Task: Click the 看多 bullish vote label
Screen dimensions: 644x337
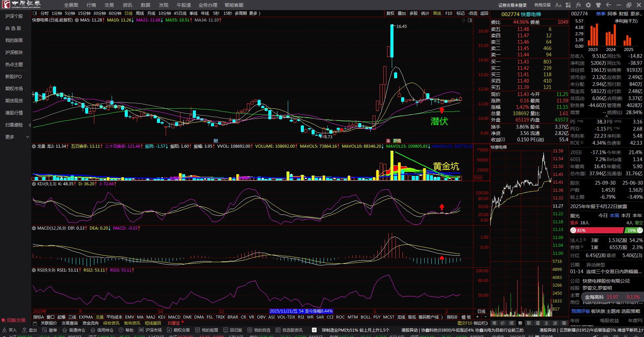Action: [x=574, y=223]
